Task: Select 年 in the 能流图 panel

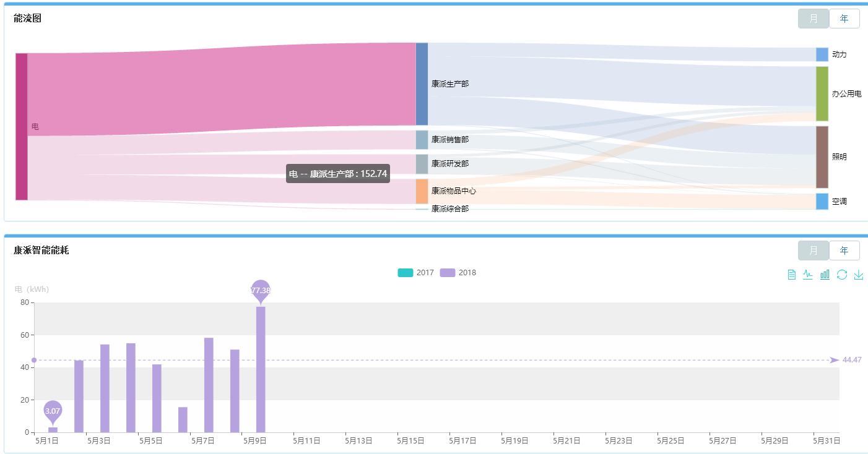Action: [844, 19]
